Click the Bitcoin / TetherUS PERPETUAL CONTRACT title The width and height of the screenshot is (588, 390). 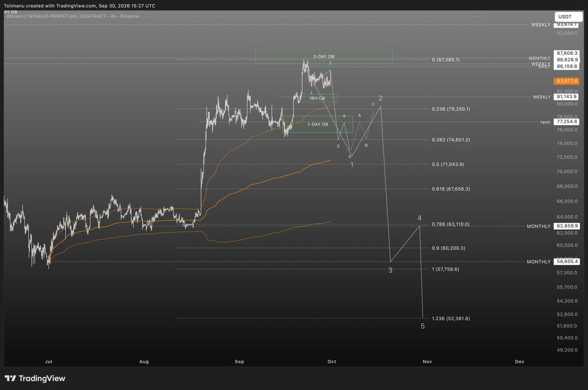(x=73, y=16)
